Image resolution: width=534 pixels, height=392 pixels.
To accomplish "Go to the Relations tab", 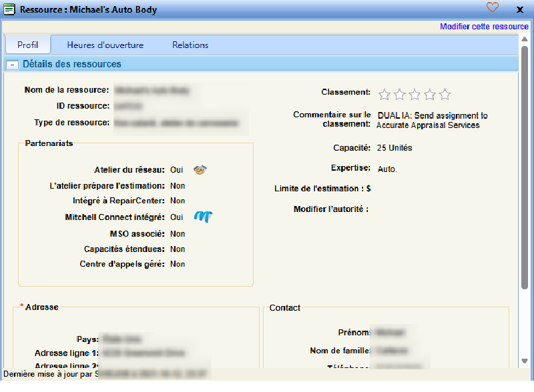I will [190, 45].
